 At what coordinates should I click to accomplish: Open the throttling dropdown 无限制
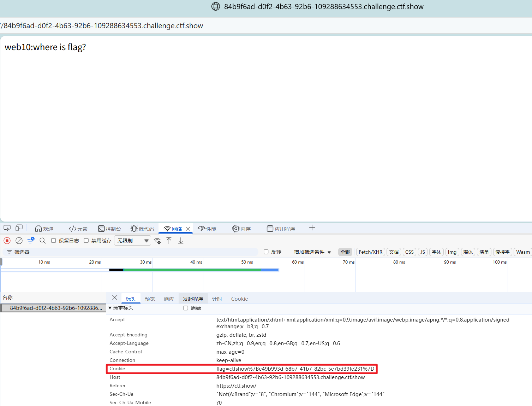point(133,241)
